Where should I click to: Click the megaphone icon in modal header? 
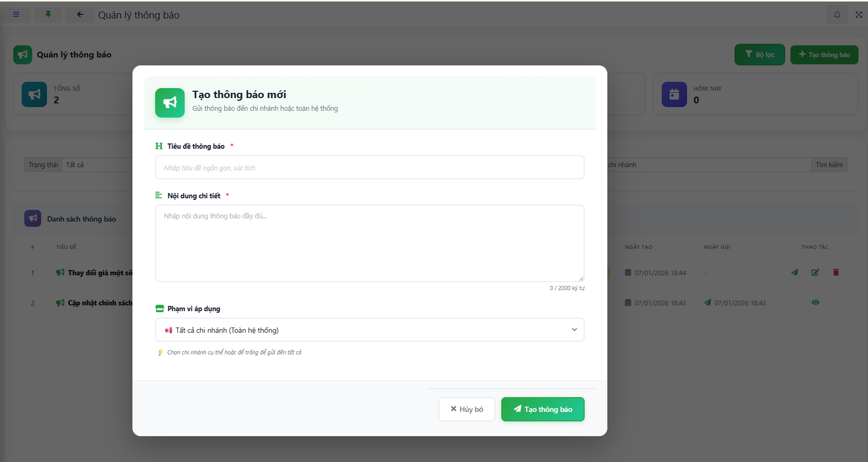(170, 102)
